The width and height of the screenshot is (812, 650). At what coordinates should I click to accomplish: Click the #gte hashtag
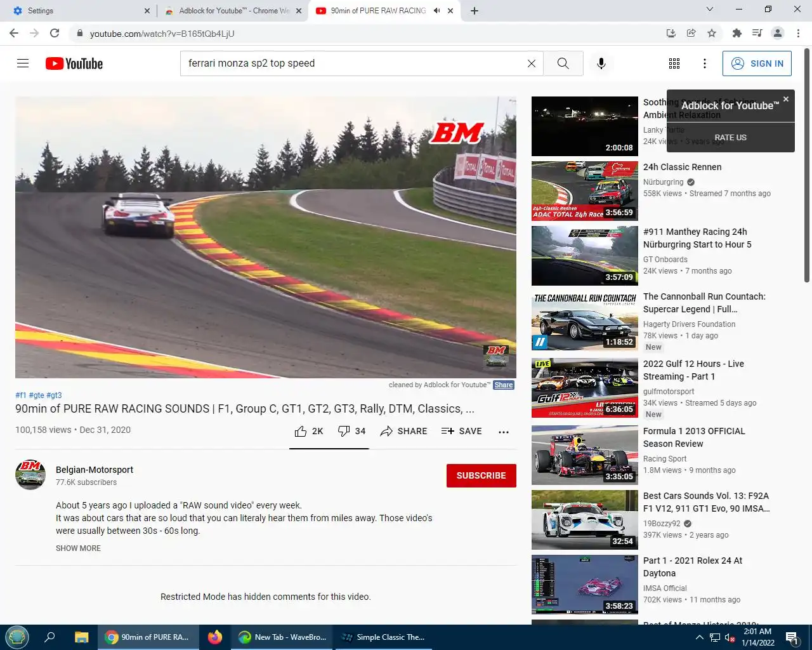click(x=36, y=395)
